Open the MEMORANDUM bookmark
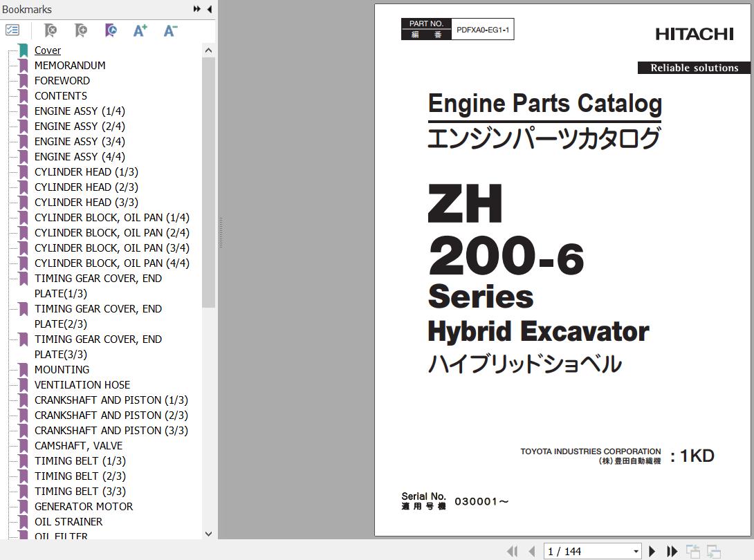754x560 pixels. tap(70, 66)
